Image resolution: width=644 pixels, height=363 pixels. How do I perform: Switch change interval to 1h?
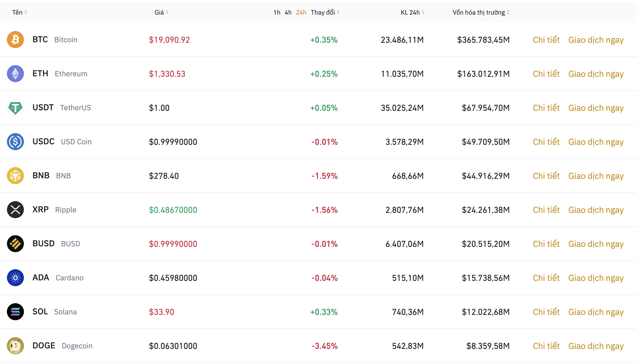point(277,12)
